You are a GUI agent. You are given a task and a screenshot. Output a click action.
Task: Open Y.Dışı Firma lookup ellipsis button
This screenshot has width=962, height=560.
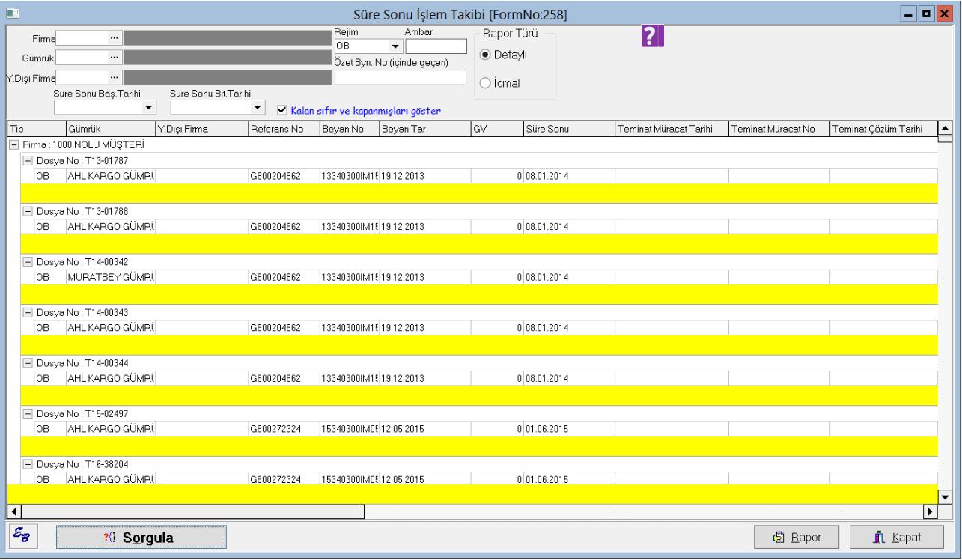114,76
